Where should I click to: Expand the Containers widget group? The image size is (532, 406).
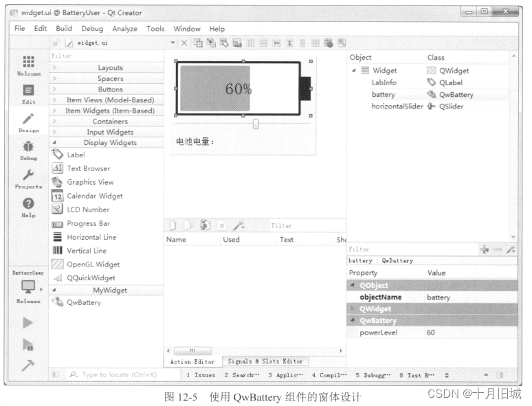(x=54, y=121)
